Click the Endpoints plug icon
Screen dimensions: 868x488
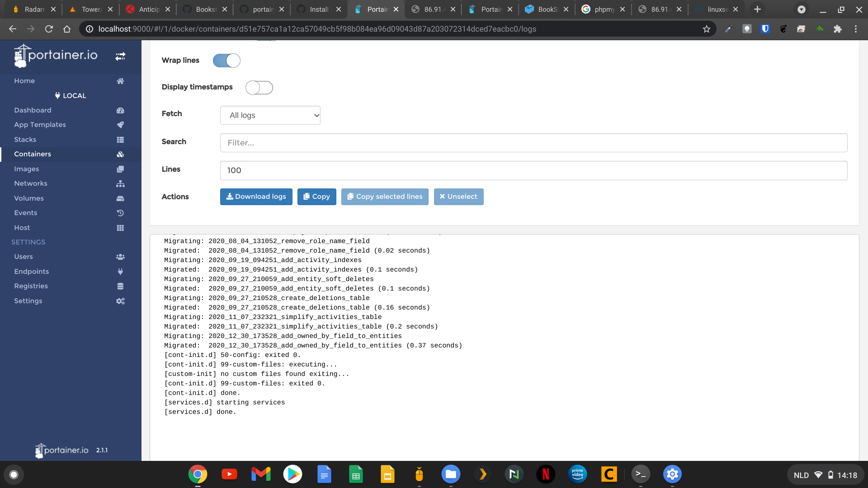tap(120, 272)
